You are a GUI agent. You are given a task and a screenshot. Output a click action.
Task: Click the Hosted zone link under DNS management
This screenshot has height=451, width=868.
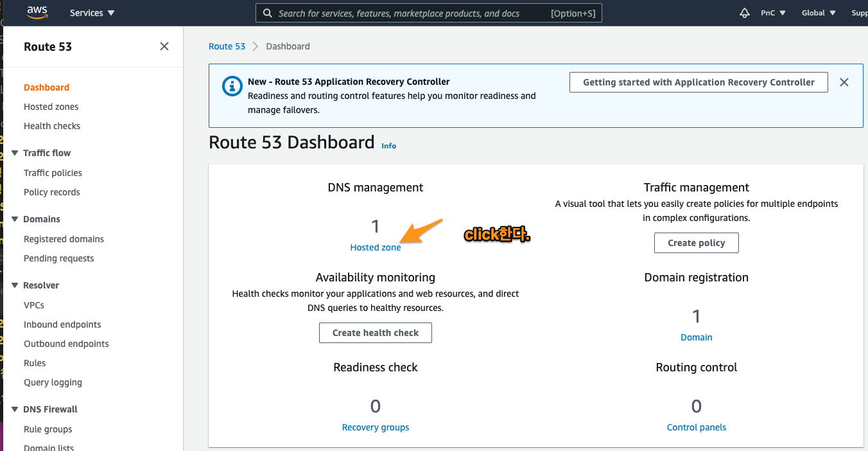(375, 247)
